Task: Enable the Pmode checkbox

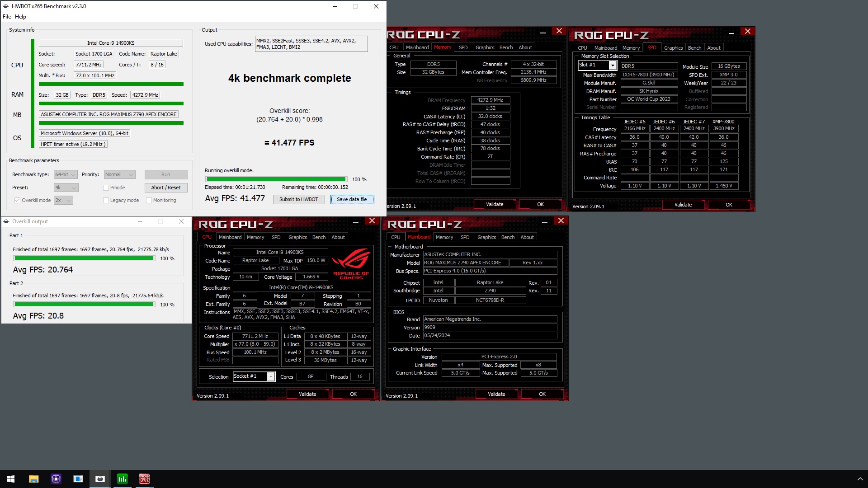Action: (x=106, y=188)
